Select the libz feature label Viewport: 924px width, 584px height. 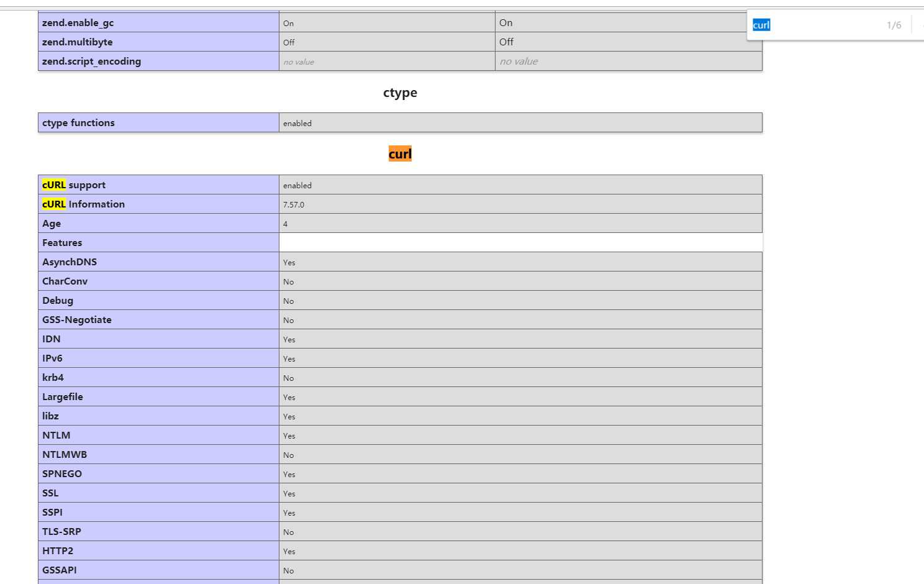[50, 416]
